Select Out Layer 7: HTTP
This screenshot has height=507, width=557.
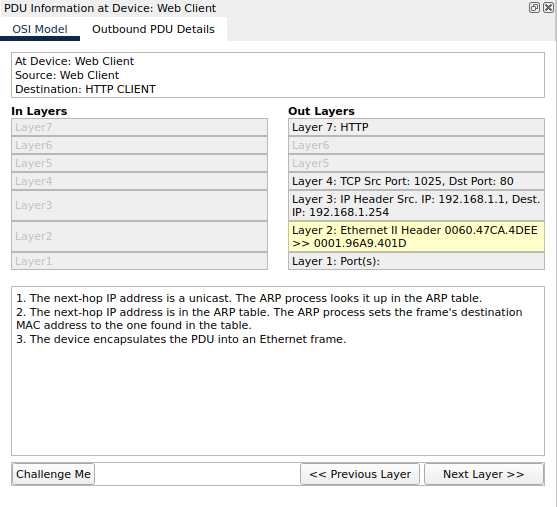pos(416,127)
